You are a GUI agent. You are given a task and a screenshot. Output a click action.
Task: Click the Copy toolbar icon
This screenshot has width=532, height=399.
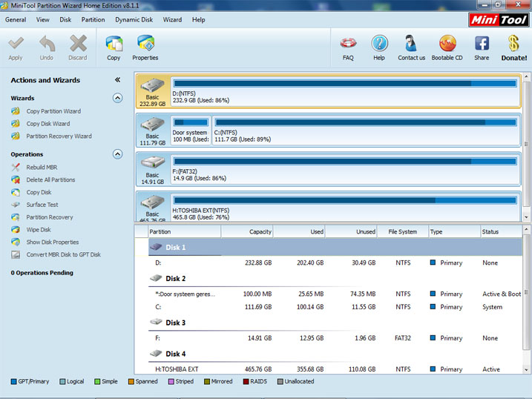click(x=114, y=44)
